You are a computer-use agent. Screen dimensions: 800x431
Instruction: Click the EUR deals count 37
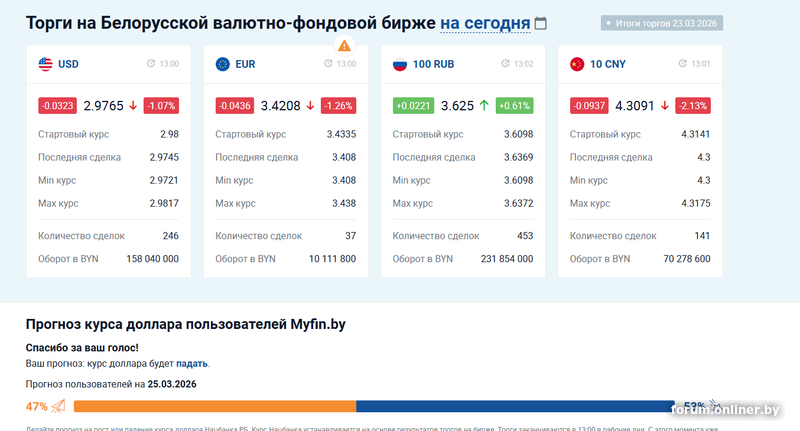pyautogui.click(x=351, y=236)
